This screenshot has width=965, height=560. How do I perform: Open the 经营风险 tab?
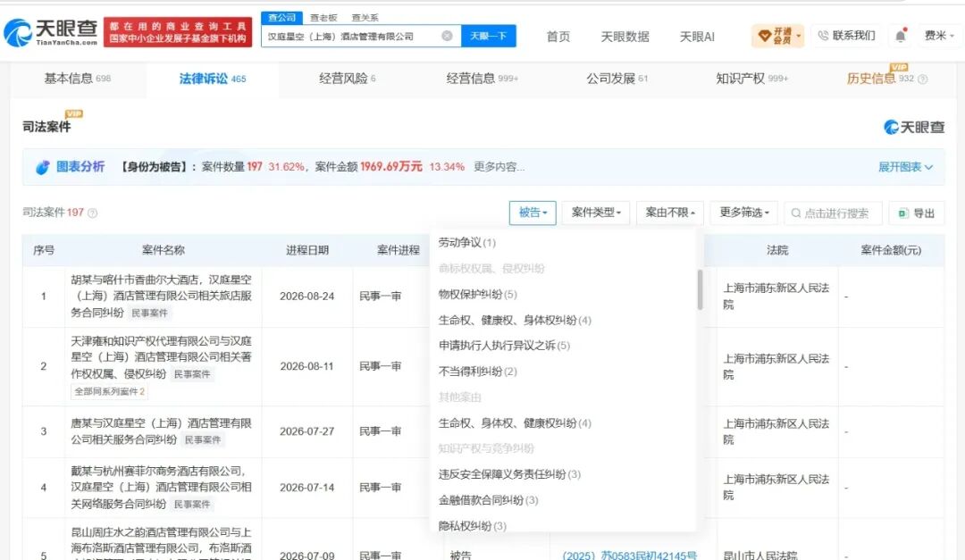347,79
